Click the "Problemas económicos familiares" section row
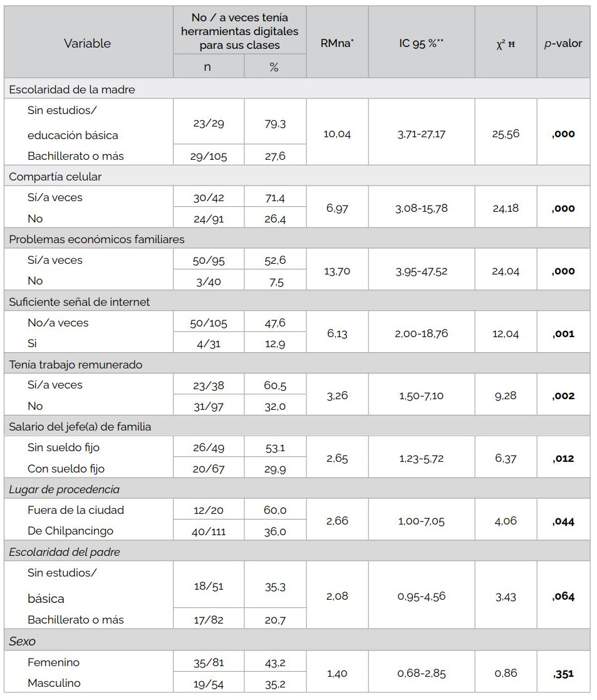 pos(96,239)
